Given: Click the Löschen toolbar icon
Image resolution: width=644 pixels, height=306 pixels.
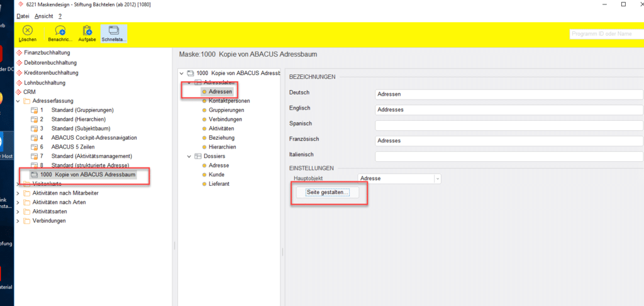Looking at the screenshot, I should pyautogui.click(x=28, y=33).
